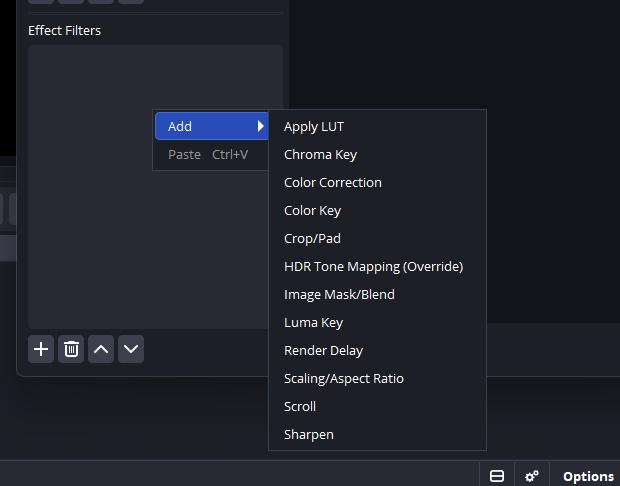Open the Options button in status bar
The image size is (620, 486).
(x=588, y=476)
